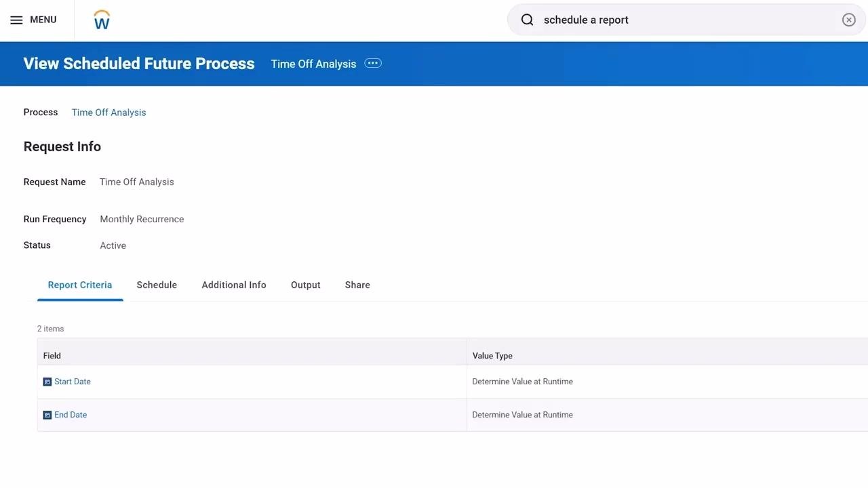Select the Output tab
Screen dimensions: 868x488
coord(306,285)
